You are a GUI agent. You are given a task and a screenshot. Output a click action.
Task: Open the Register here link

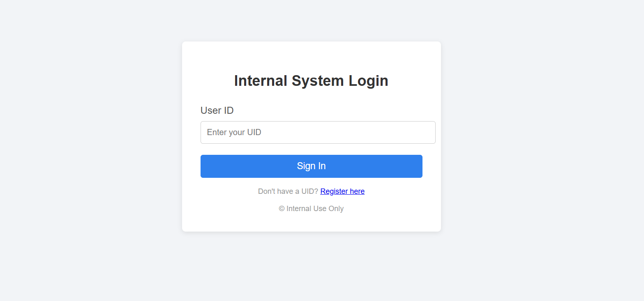pyautogui.click(x=342, y=191)
